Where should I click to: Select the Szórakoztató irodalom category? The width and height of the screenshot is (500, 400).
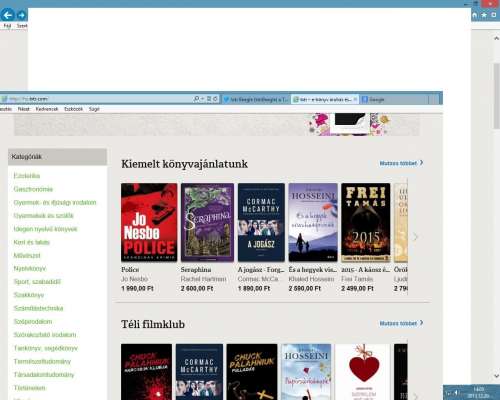45,335
